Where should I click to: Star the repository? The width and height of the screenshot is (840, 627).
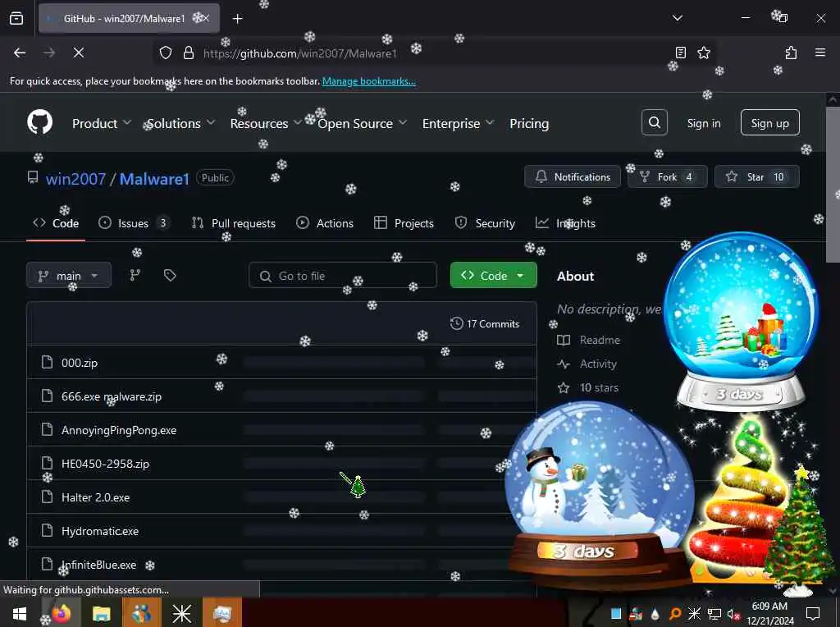point(756,176)
